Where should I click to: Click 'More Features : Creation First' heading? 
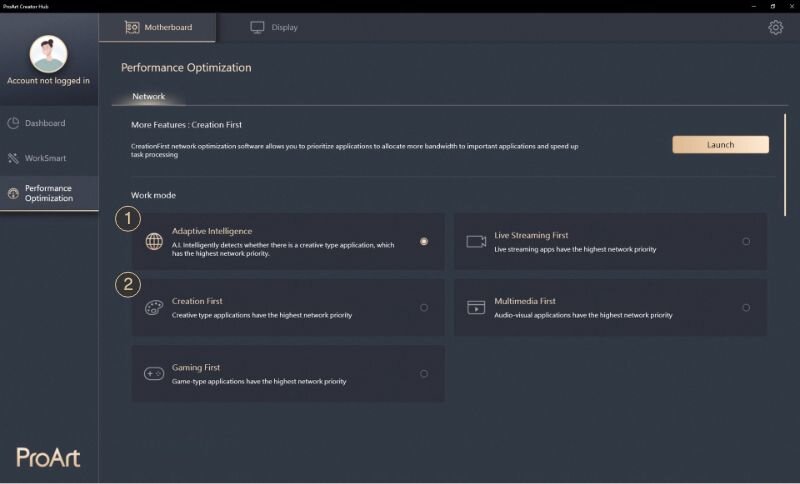(186, 124)
